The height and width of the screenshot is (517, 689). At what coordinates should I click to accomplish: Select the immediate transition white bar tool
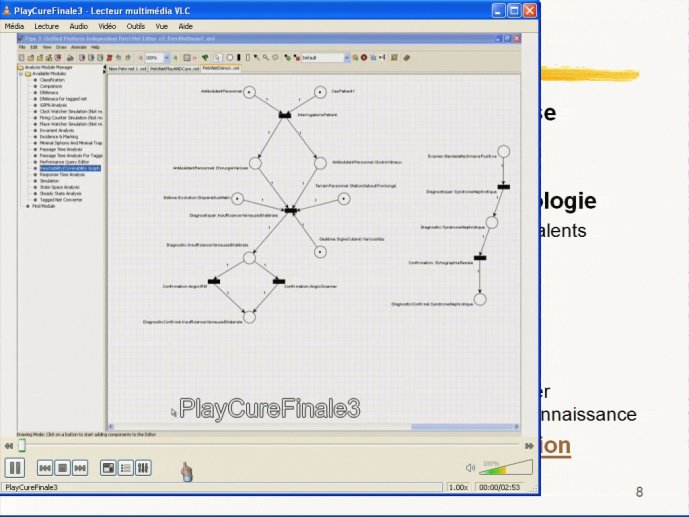click(247, 58)
